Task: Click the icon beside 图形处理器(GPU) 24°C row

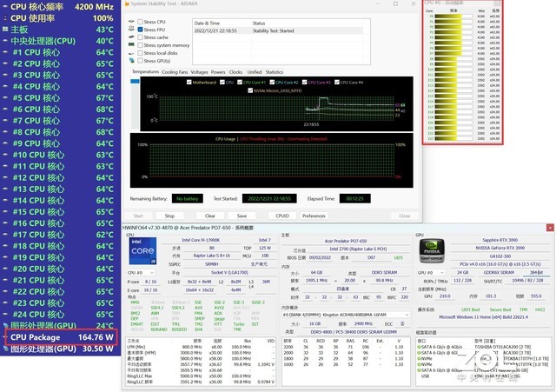Action: [5, 325]
